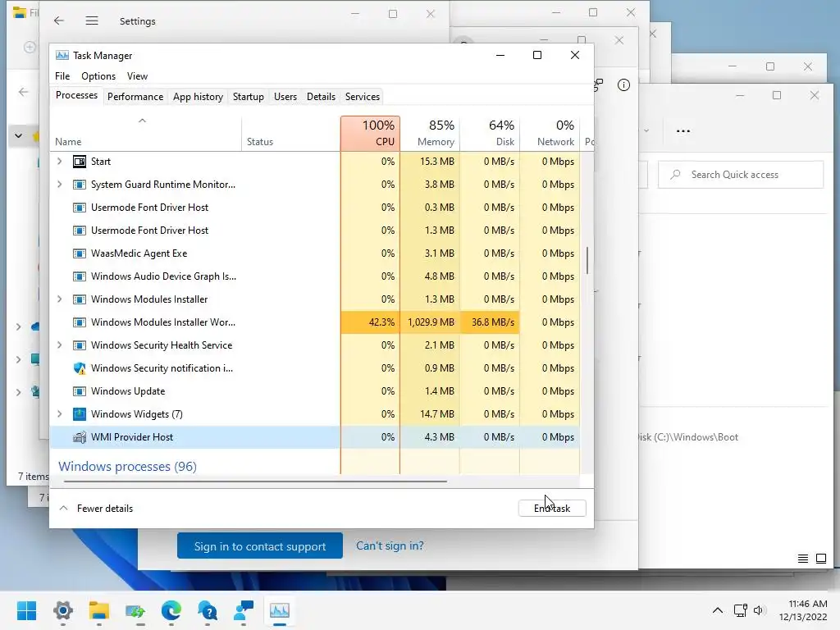
Task: Expand the Windows Widgets (7) row
Action: tap(59, 414)
